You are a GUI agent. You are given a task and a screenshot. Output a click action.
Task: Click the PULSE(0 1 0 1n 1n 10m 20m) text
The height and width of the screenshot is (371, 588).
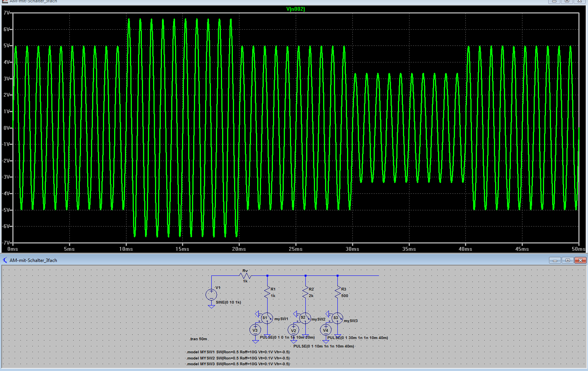287,337
